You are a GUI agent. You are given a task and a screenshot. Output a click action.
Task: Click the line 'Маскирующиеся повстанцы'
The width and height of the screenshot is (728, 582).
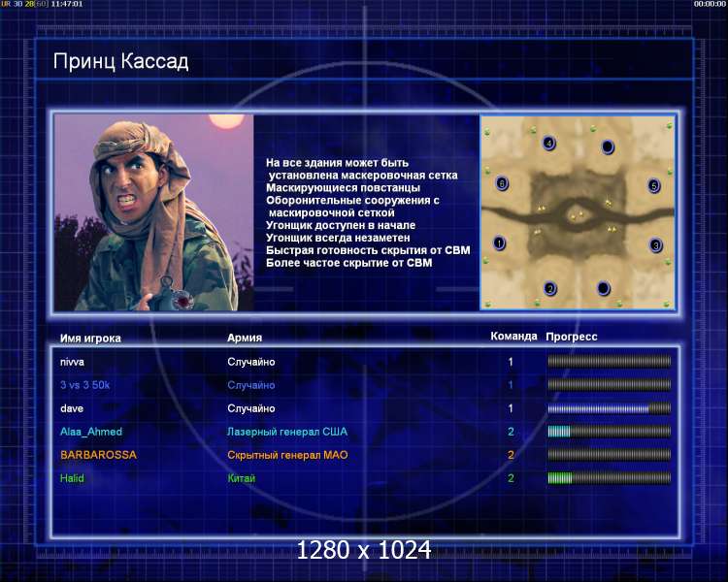343,188
